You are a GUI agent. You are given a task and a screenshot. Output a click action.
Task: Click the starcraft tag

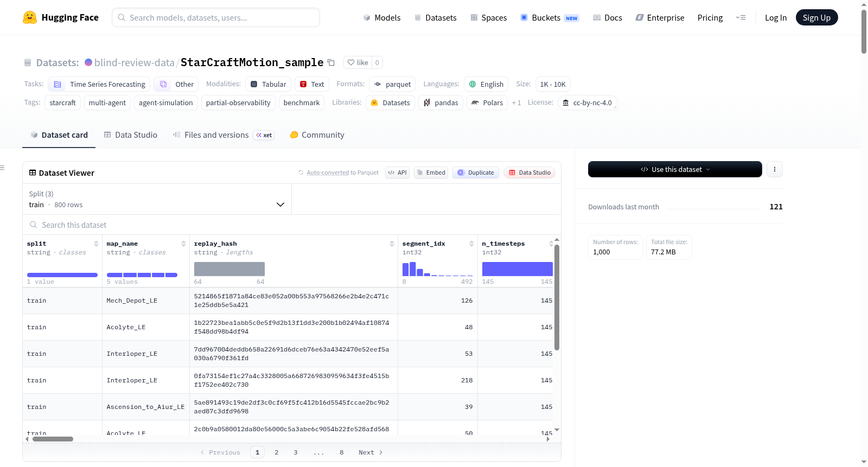point(63,103)
